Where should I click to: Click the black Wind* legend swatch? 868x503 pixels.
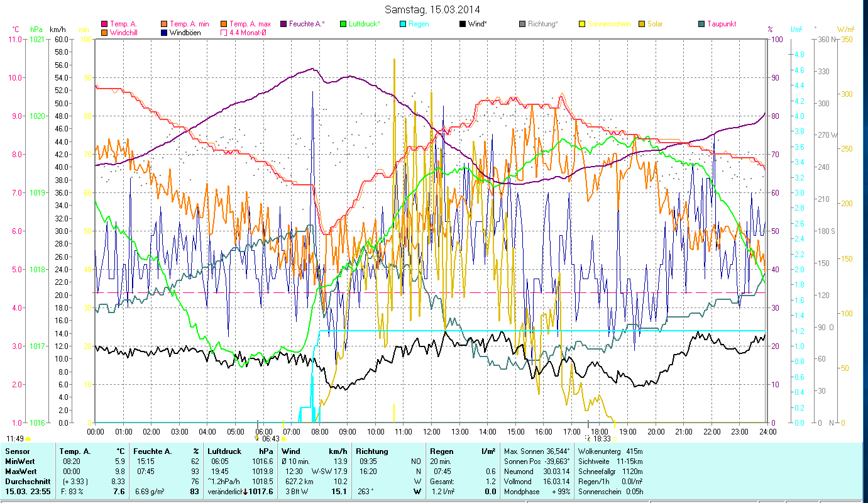point(463,24)
